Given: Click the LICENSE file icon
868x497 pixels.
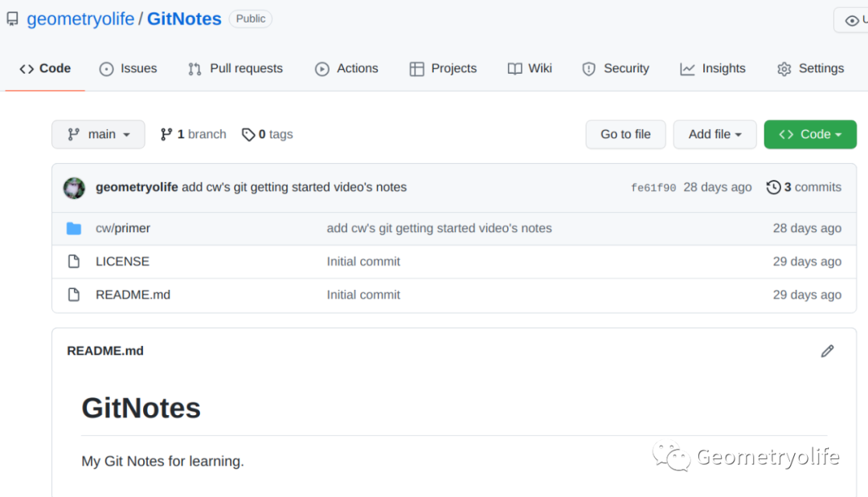Looking at the screenshot, I should coord(74,262).
